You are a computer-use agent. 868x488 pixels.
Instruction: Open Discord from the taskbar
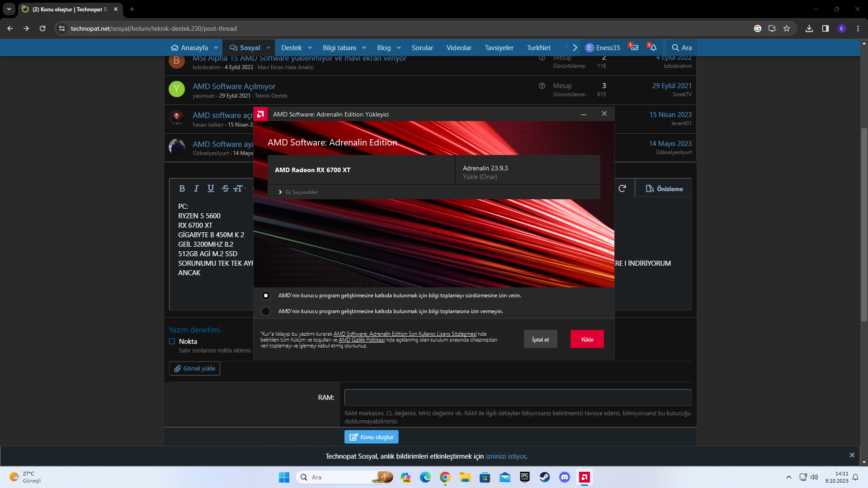[564, 477]
